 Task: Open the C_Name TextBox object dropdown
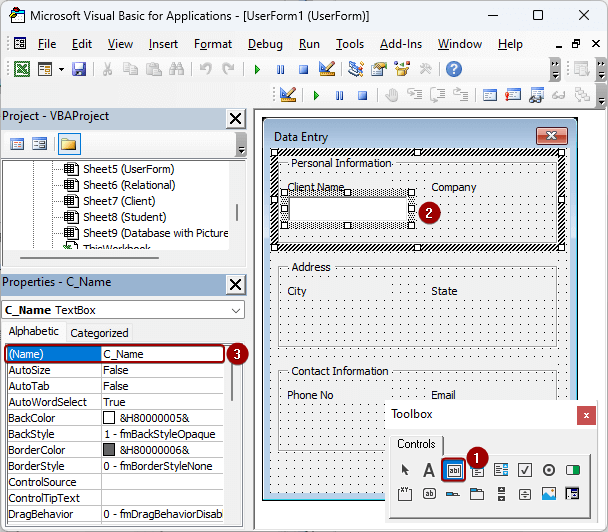[236, 310]
